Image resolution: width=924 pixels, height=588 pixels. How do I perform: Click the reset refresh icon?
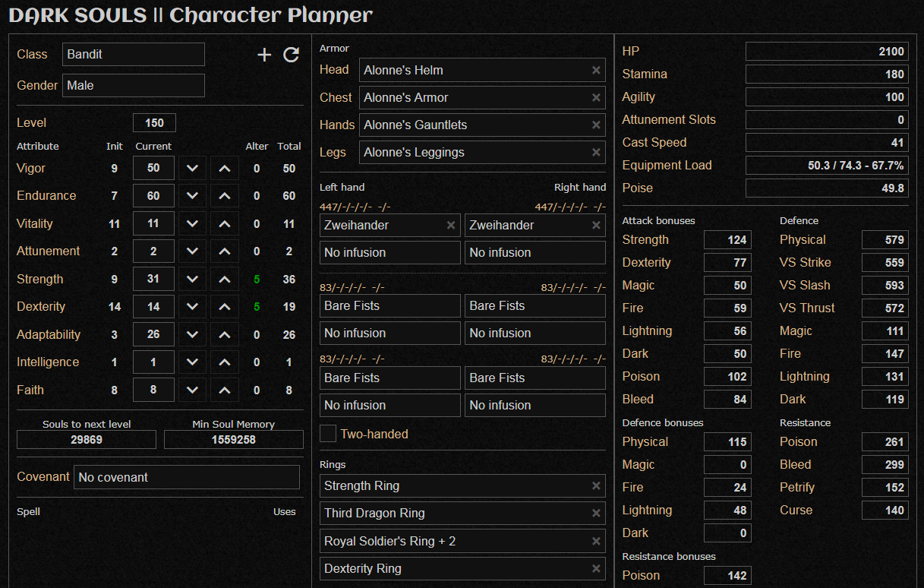pyautogui.click(x=291, y=55)
